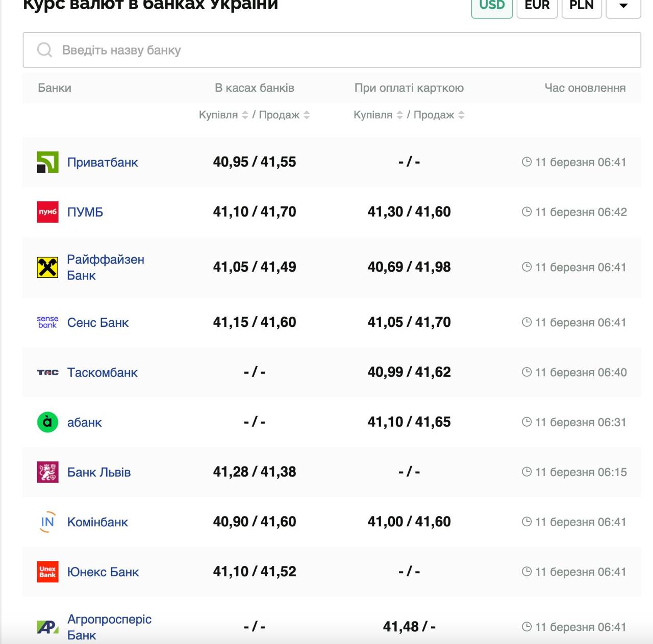Click the green abank logo icon
Viewport: 653px width, 644px height.
pos(47,422)
